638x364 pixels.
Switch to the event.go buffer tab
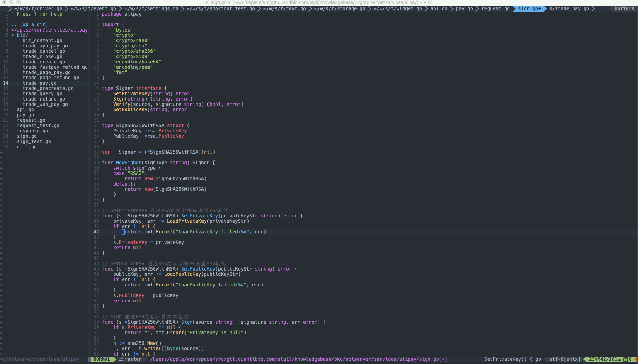pyautogui.click(x=93, y=8)
